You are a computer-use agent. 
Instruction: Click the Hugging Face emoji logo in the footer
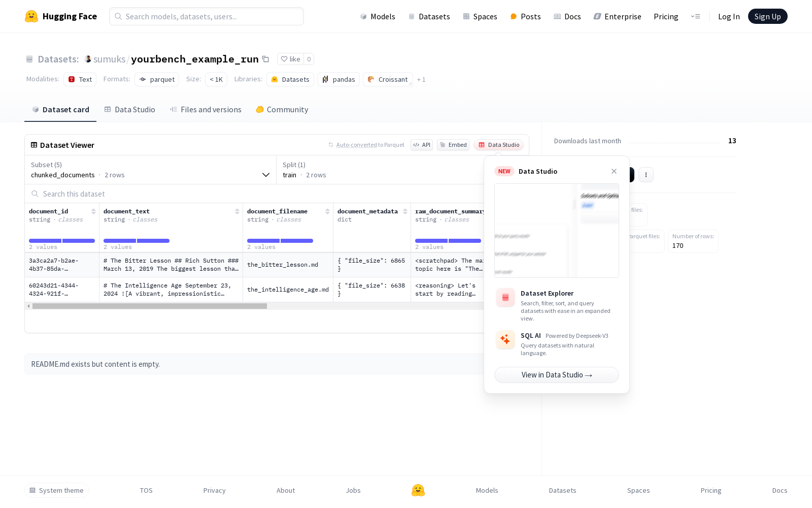pos(418,490)
